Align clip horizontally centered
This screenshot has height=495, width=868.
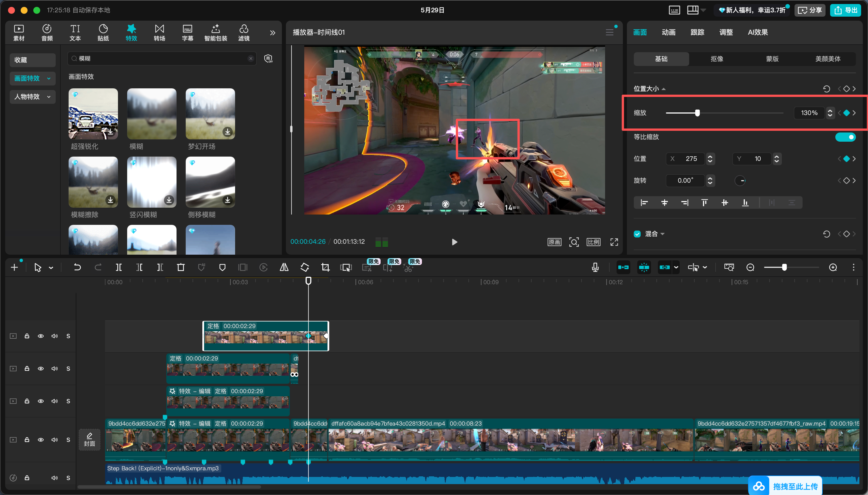(664, 203)
